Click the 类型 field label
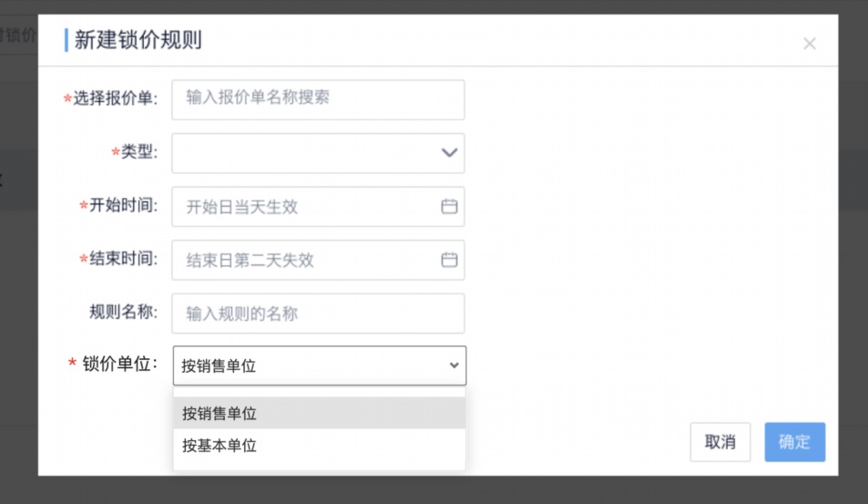The image size is (868, 504). [138, 152]
